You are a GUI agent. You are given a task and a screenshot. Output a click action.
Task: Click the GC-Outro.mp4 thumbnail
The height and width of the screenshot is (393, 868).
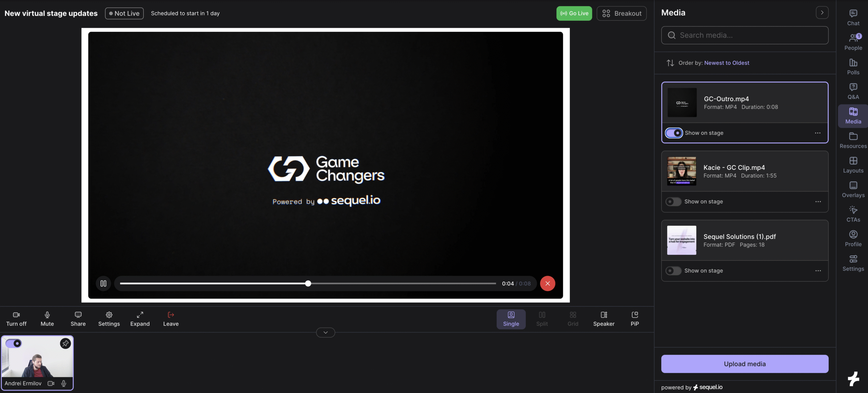pyautogui.click(x=682, y=103)
